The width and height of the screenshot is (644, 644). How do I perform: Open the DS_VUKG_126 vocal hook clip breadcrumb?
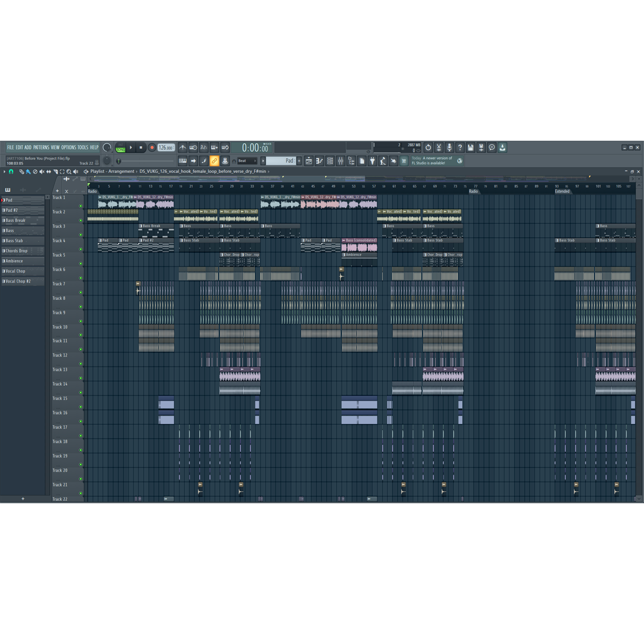click(203, 172)
